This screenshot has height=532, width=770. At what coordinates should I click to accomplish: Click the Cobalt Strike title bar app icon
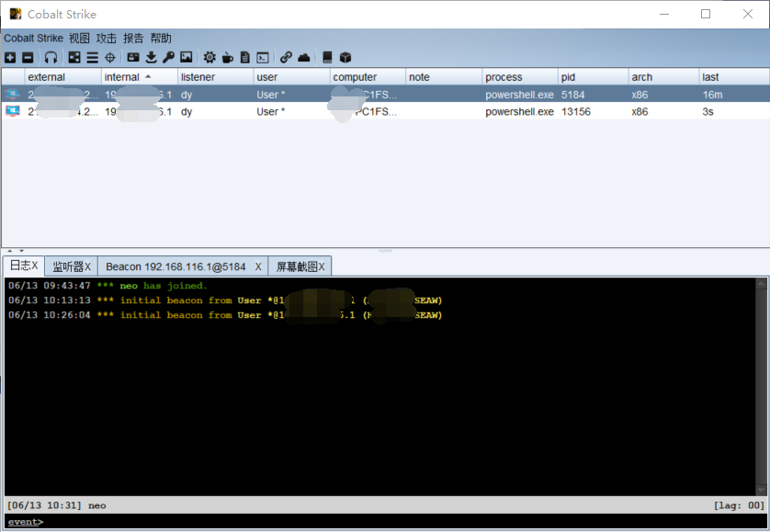coord(16,14)
